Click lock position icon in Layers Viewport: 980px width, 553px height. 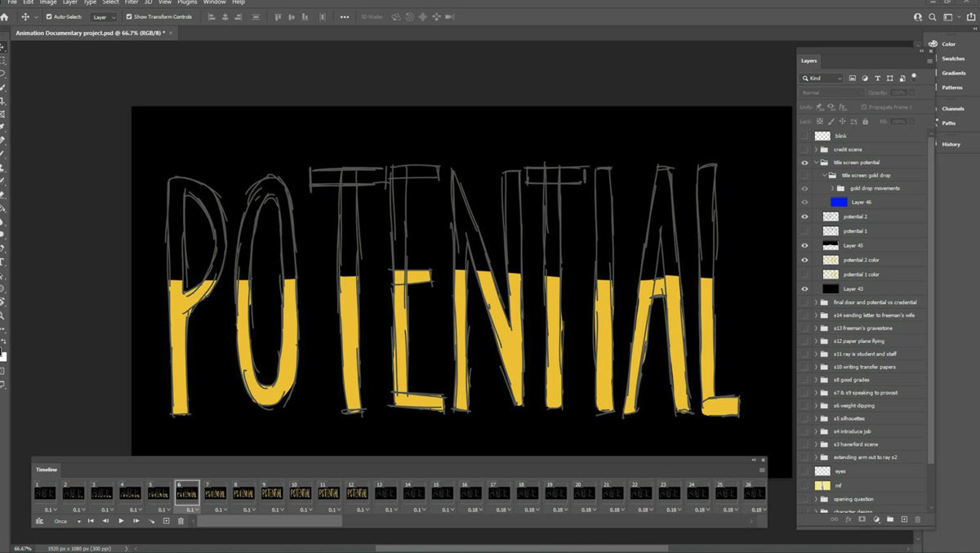[x=843, y=121]
